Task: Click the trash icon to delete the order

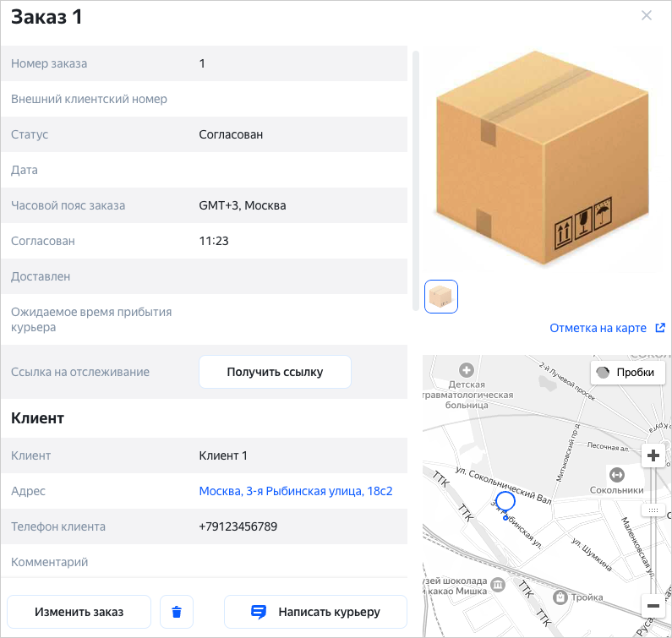Action: tap(177, 612)
